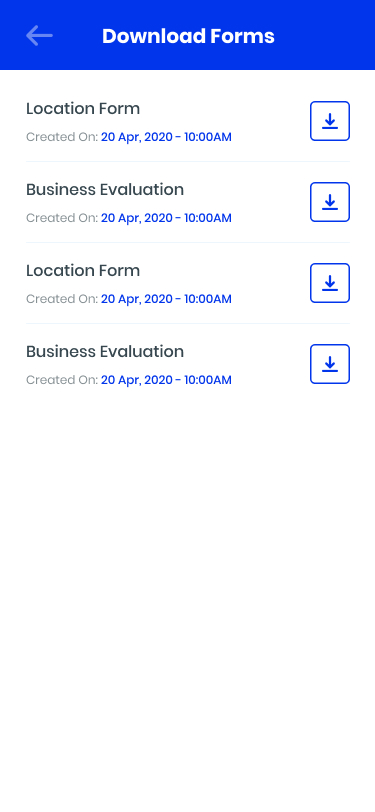The width and height of the screenshot is (375, 812).
Task: Select the second Location Form's creation date
Action: 166,299
